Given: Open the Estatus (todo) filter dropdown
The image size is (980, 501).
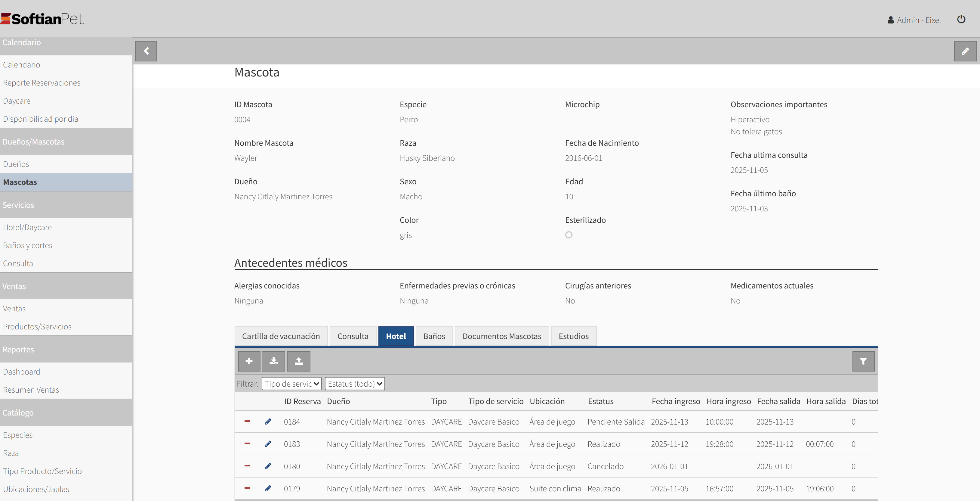Looking at the screenshot, I should pyautogui.click(x=355, y=384).
